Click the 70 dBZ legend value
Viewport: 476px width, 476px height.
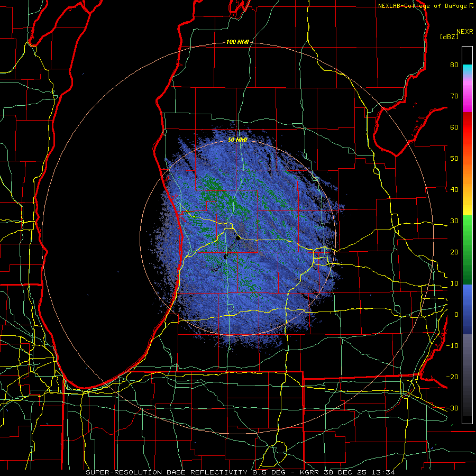(x=454, y=96)
